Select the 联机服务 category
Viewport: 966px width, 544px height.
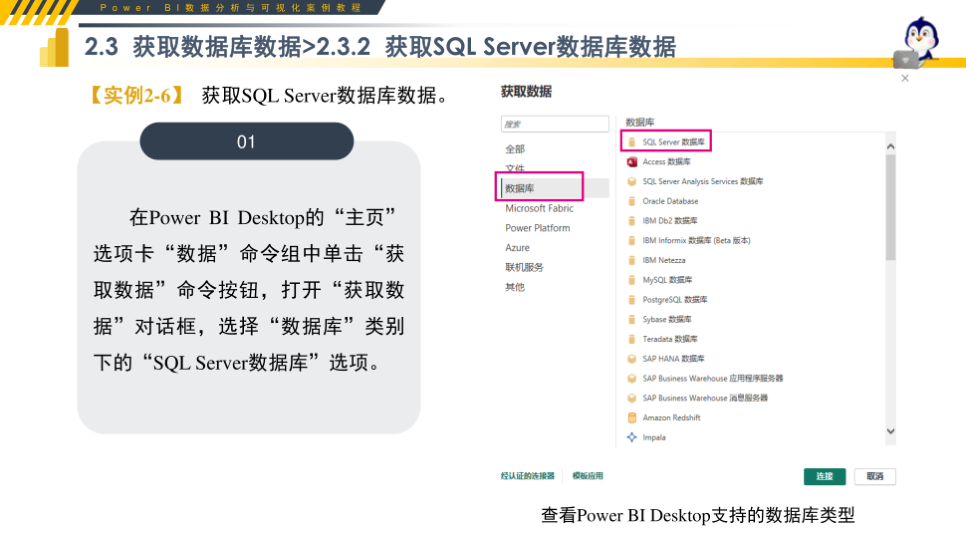pyautogui.click(x=524, y=267)
